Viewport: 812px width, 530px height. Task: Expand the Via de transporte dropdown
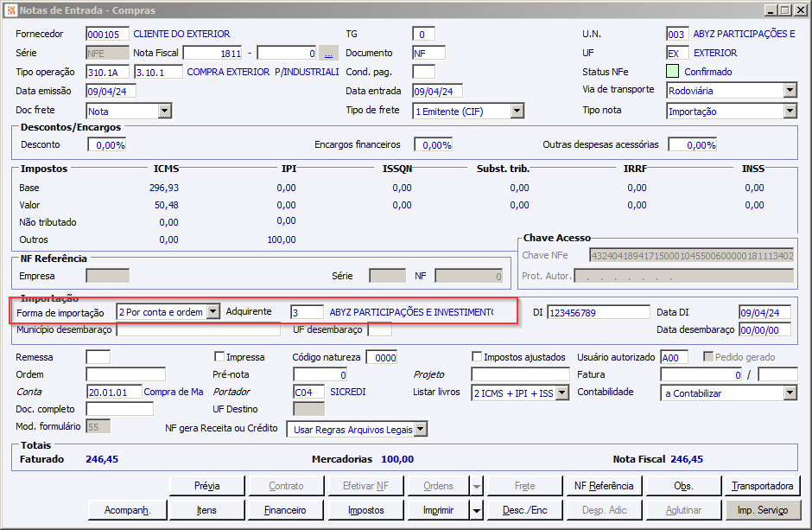[x=790, y=91]
